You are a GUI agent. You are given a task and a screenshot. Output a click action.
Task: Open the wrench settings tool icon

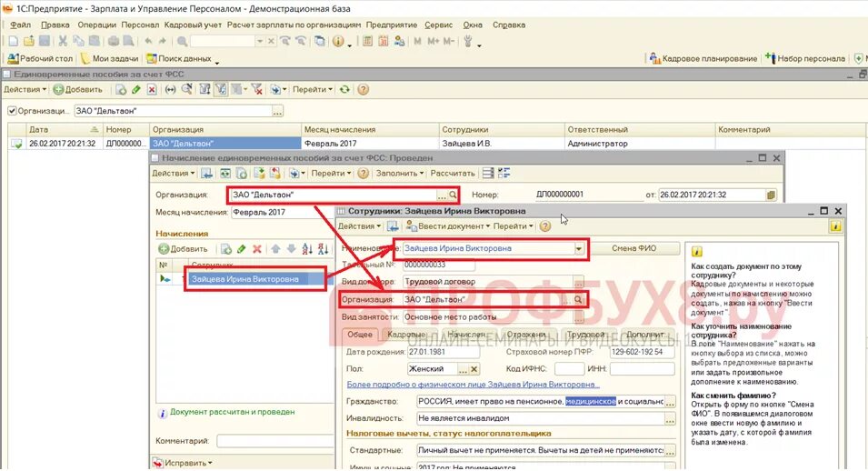tap(468, 41)
